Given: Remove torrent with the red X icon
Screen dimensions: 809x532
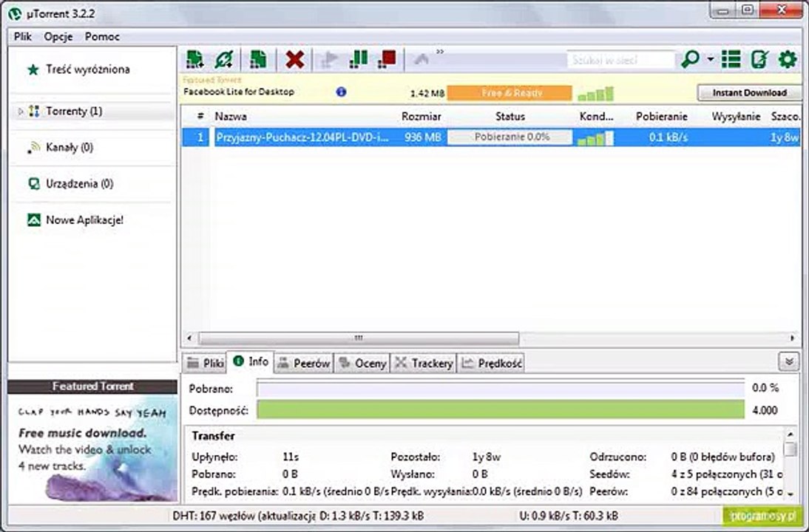Looking at the screenshot, I should [x=294, y=60].
